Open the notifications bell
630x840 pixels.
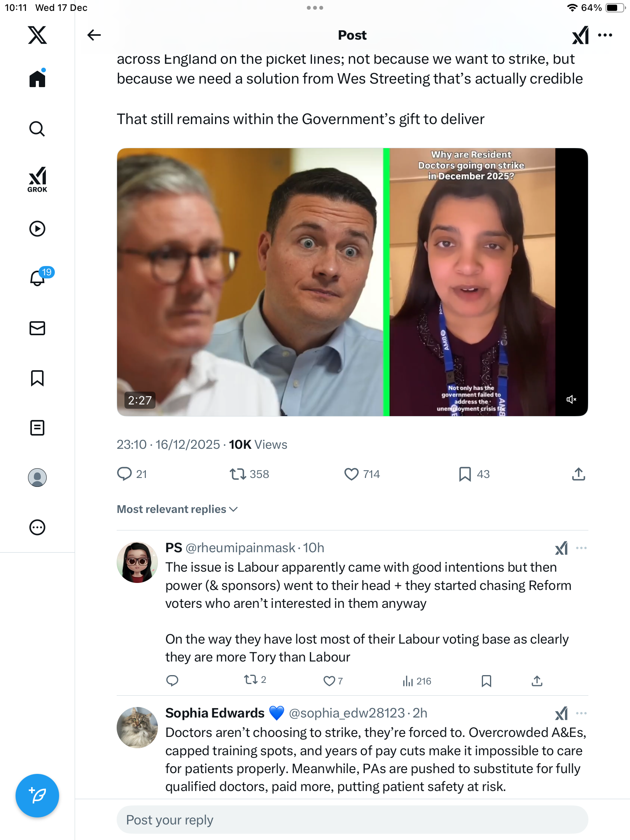[38, 278]
